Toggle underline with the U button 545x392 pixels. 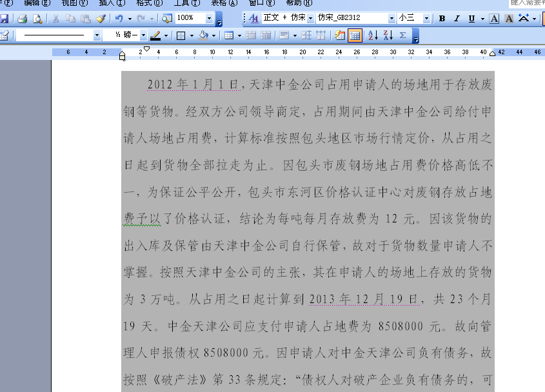tap(471, 19)
